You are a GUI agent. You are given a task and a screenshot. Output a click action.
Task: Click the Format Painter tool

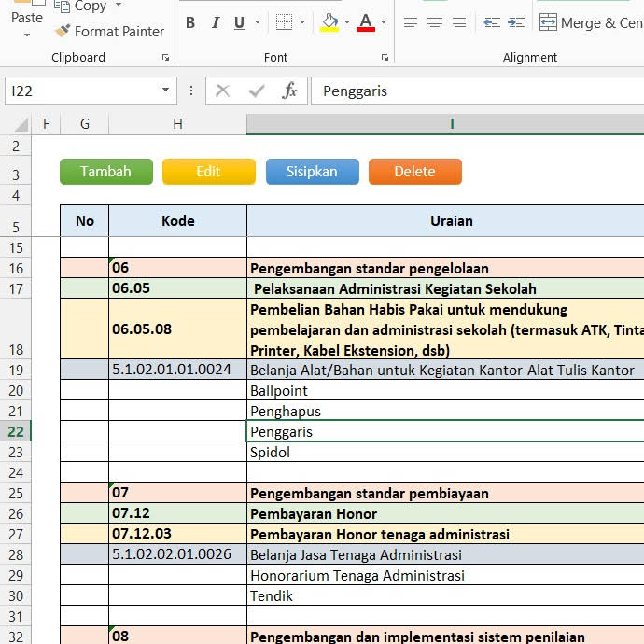click(109, 32)
